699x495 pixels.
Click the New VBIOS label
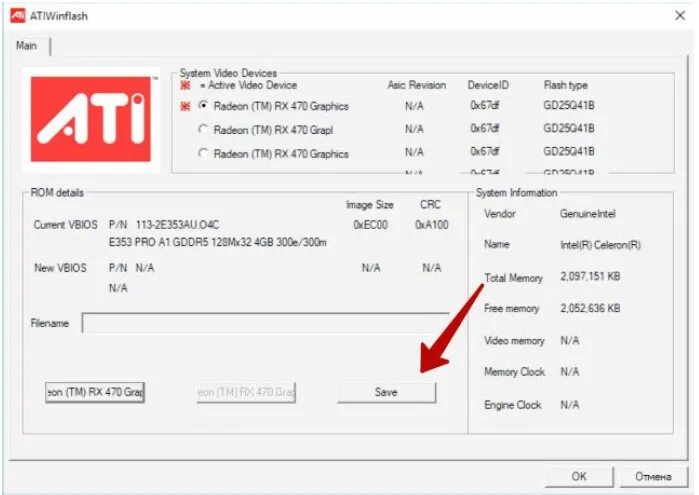[x=61, y=268]
